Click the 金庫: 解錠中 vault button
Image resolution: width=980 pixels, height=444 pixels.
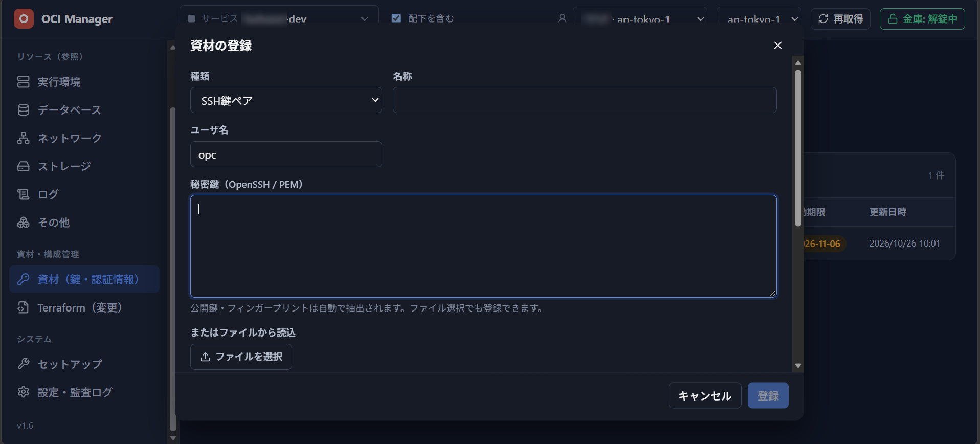pos(922,19)
